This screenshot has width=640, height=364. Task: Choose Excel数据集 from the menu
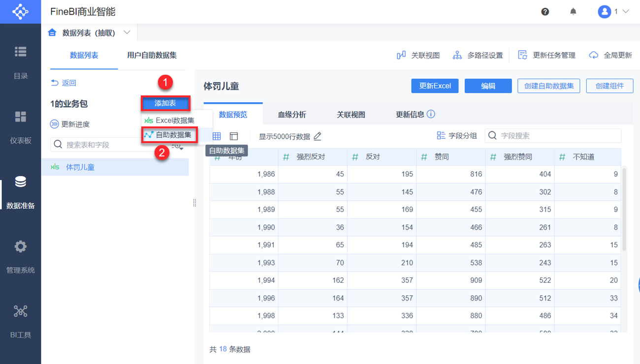pyautogui.click(x=169, y=120)
